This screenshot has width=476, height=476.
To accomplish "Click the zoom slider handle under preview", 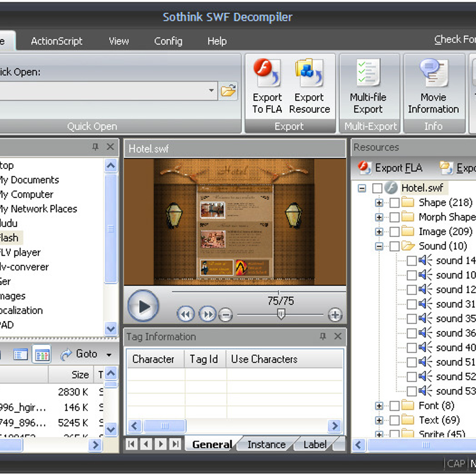I will [281, 315].
